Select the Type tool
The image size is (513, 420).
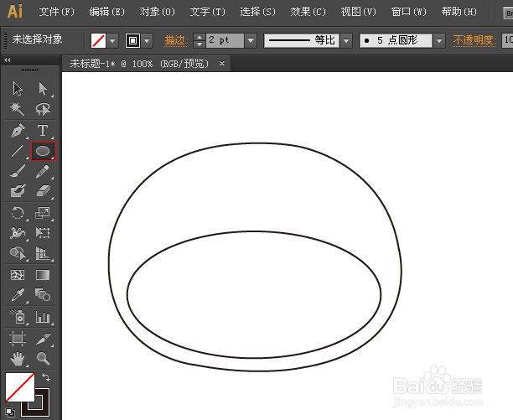point(43,131)
